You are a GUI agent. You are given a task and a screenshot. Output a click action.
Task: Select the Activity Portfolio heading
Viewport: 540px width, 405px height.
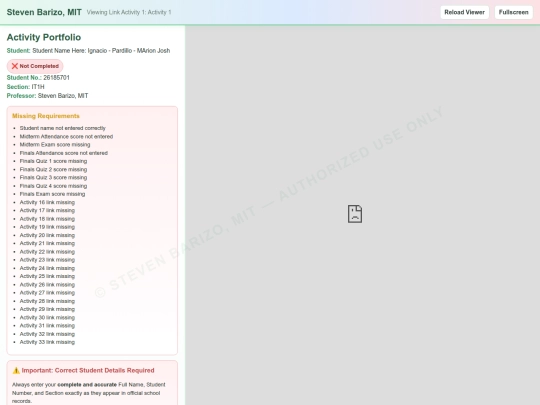(44, 37)
